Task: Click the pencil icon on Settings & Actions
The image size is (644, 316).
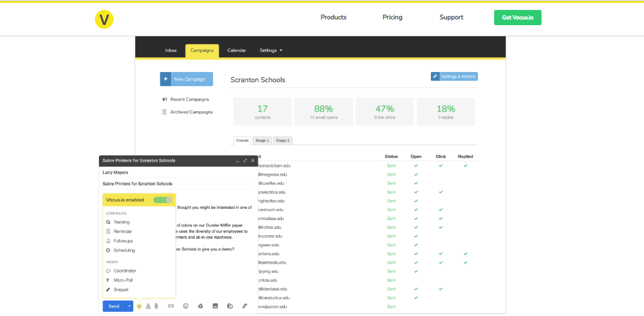Action: tap(436, 77)
